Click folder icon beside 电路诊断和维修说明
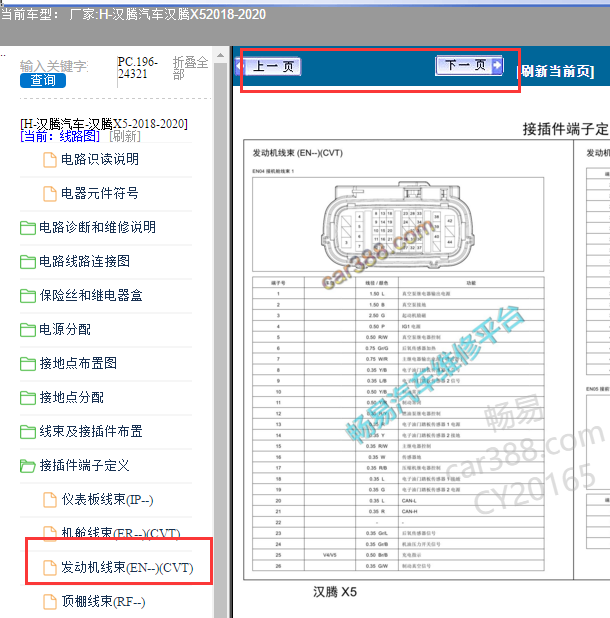Viewport: 610px width, 618px height. point(28,228)
